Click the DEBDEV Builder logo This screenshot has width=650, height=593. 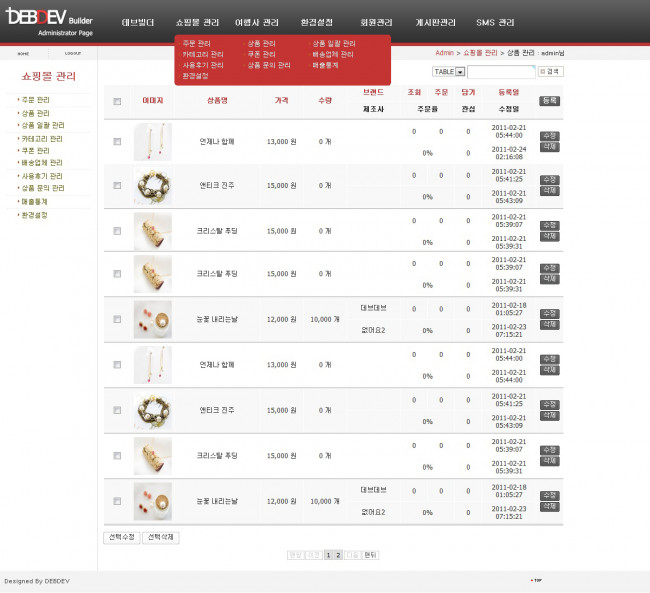point(49,22)
